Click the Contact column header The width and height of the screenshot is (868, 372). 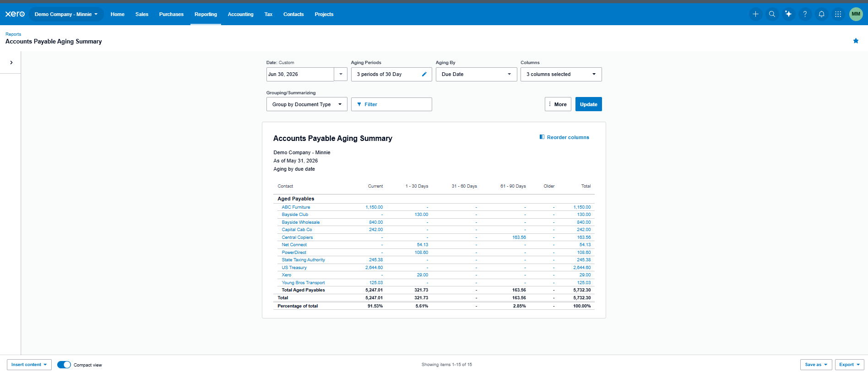coord(285,186)
